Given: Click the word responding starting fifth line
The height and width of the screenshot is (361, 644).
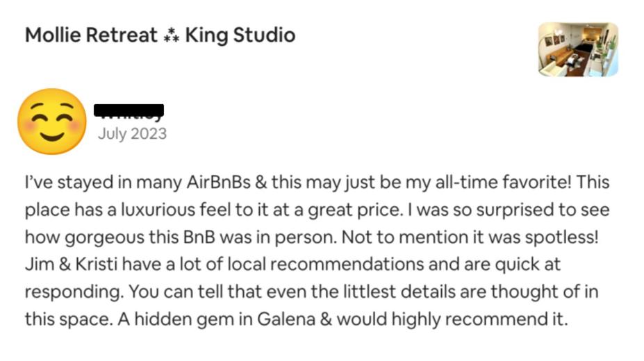Looking at the screenshot, I should click(74, 292).
